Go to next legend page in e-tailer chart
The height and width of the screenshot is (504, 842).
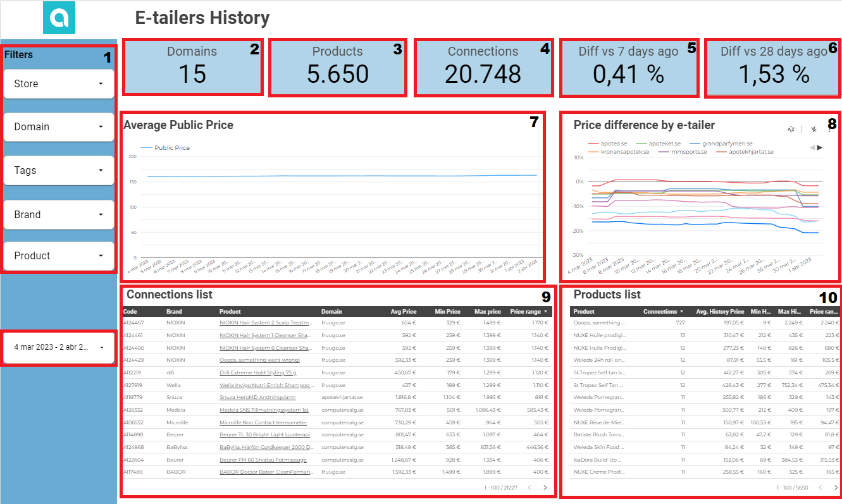click(820, 147)
